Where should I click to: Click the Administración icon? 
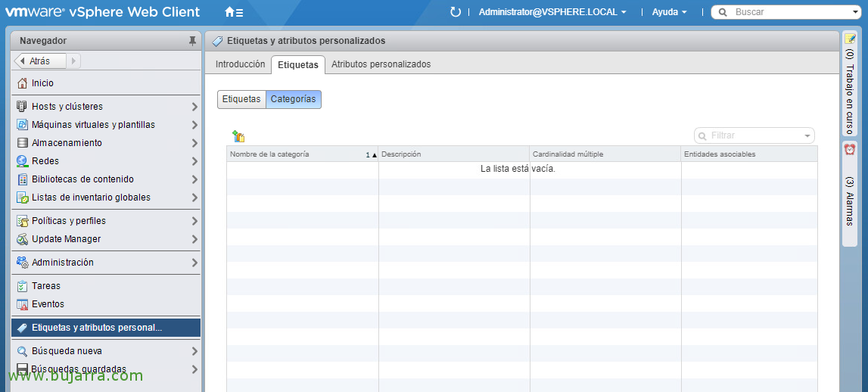tap(22, 263)
